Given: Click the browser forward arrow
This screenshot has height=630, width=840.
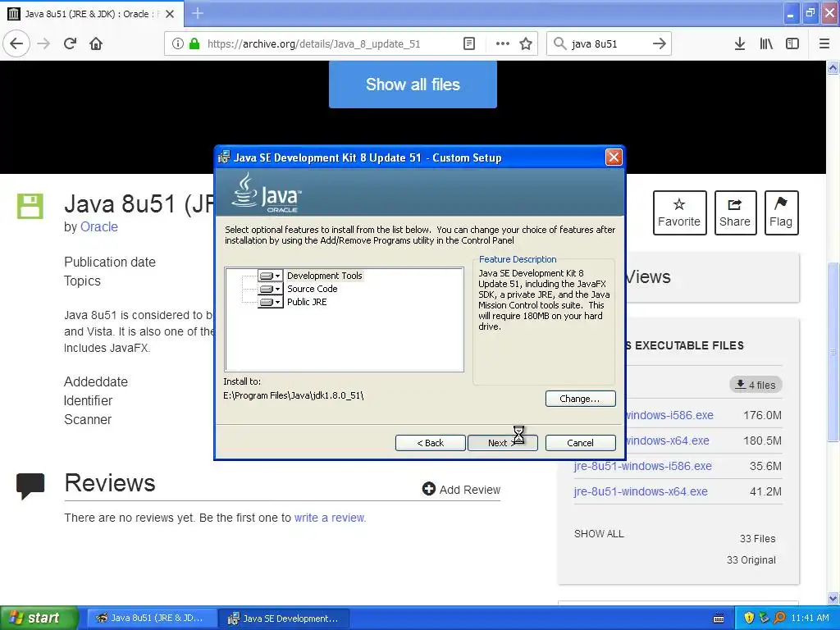Looking at the screenshot, I should [x=43, y=43].
